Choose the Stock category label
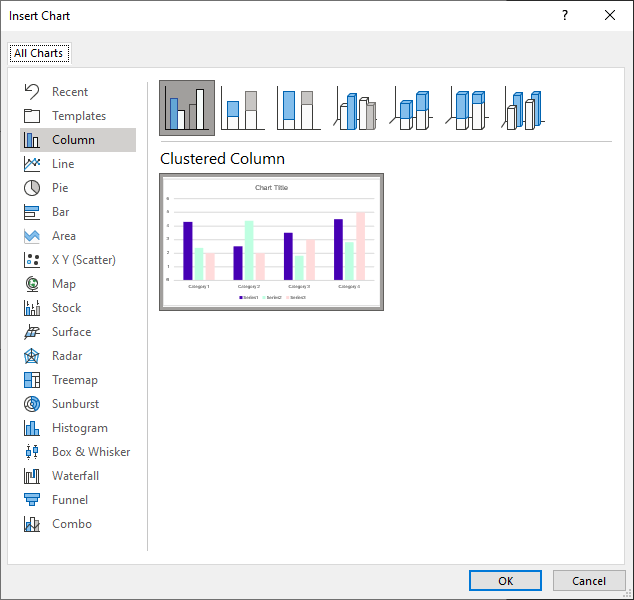 [x=66, y=308]
